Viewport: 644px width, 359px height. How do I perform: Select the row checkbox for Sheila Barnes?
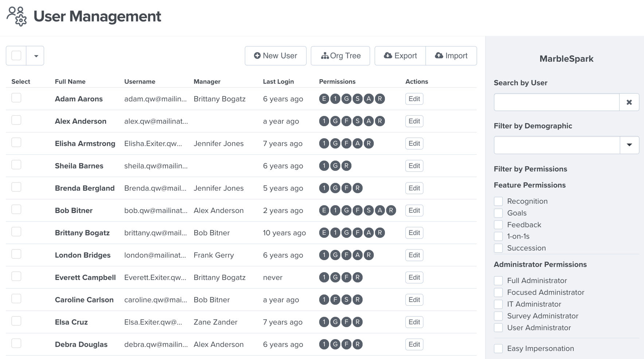pos(16,165)
